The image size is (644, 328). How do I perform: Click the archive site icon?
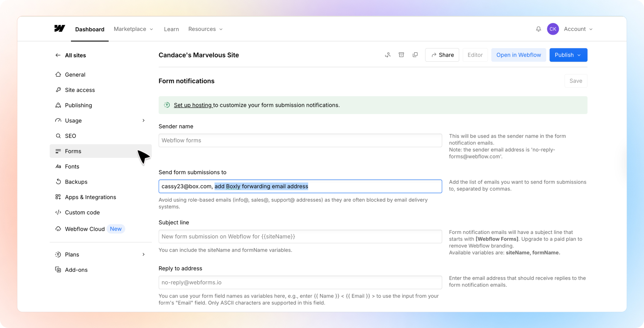coord(401,55)
